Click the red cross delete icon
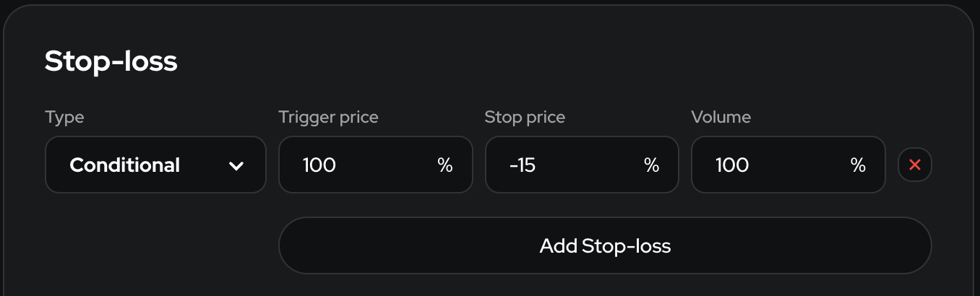 tap(914, 165)
